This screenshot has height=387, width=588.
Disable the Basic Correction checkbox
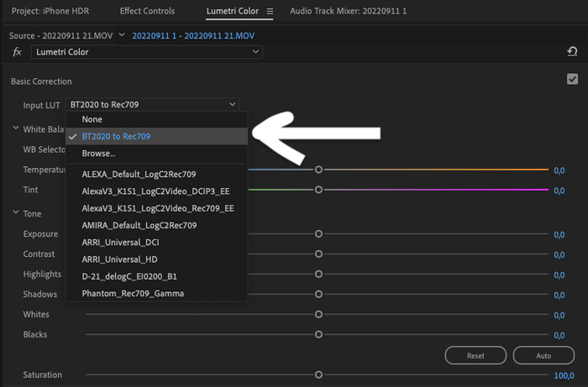coord(572,80)
